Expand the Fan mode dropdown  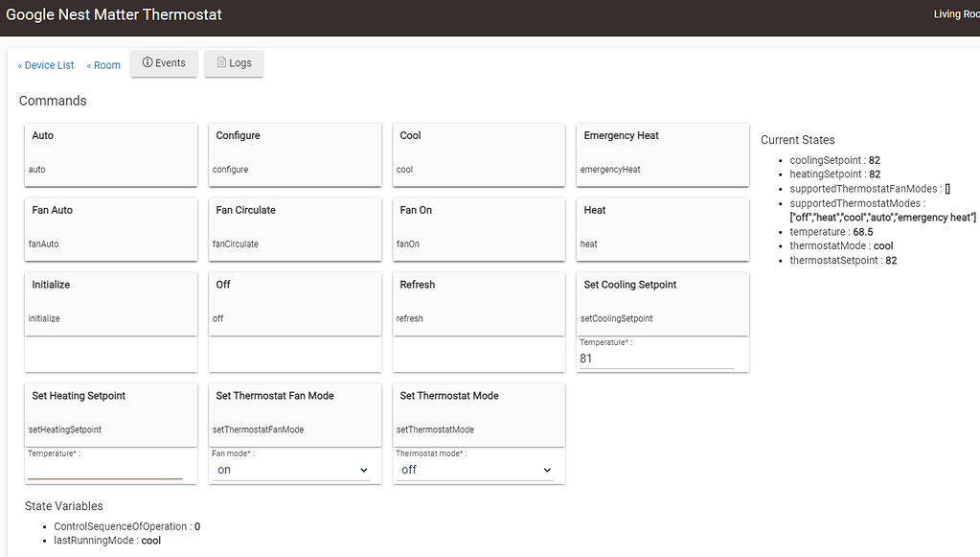coord(292,470)
